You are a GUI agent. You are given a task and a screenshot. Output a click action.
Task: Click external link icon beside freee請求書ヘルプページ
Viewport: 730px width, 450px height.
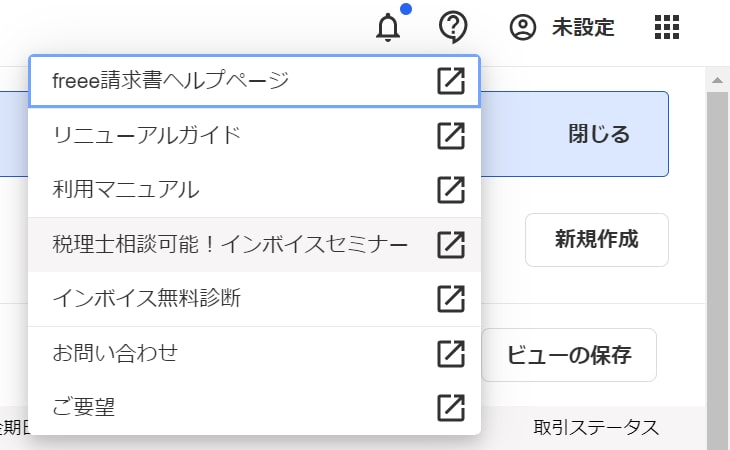pos(451,81)
